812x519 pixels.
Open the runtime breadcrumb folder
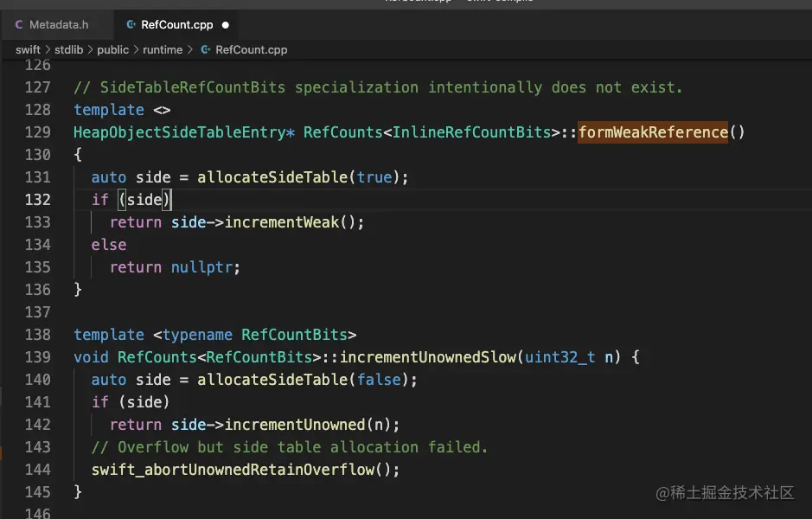[x=163, y=49]
